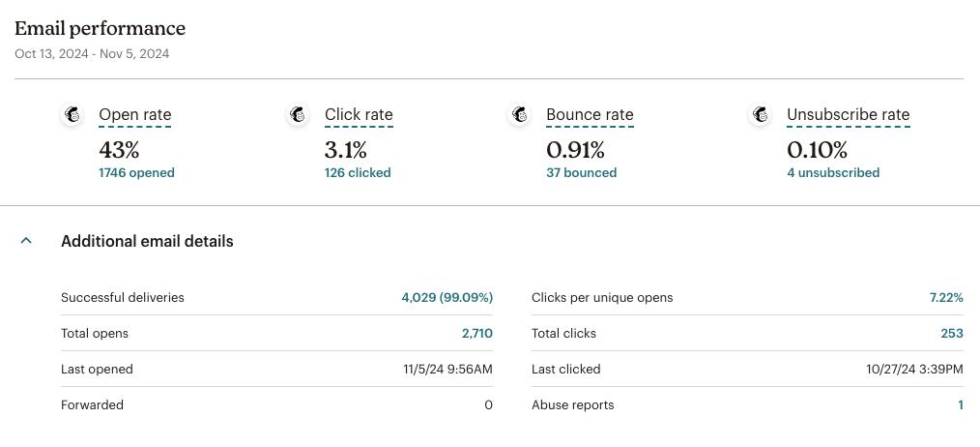The width and height of the screenshot is (980, 447).
Task: Click the Bounce rate label
Action: click(590, 115)
